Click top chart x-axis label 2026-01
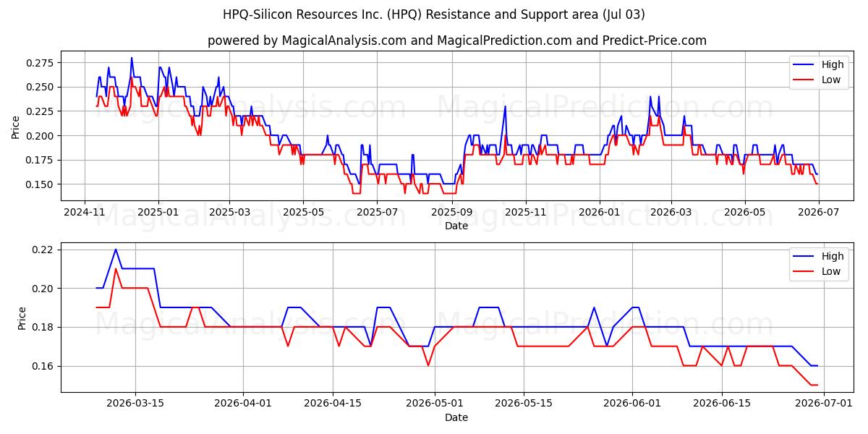The width and height of the screenshot is (868, 434). [x=599, y=212]
